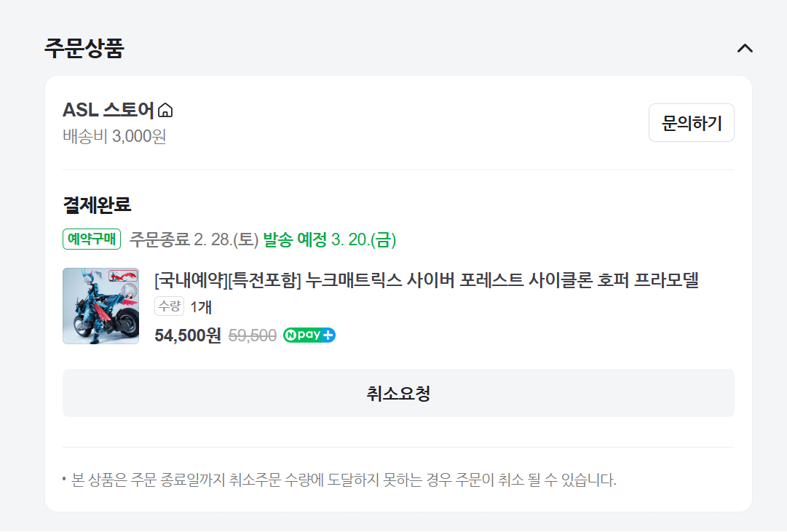This screenshot has height=532, width=787.
Task: Click the 결제완료 status heading
Action: coord(97,205)
